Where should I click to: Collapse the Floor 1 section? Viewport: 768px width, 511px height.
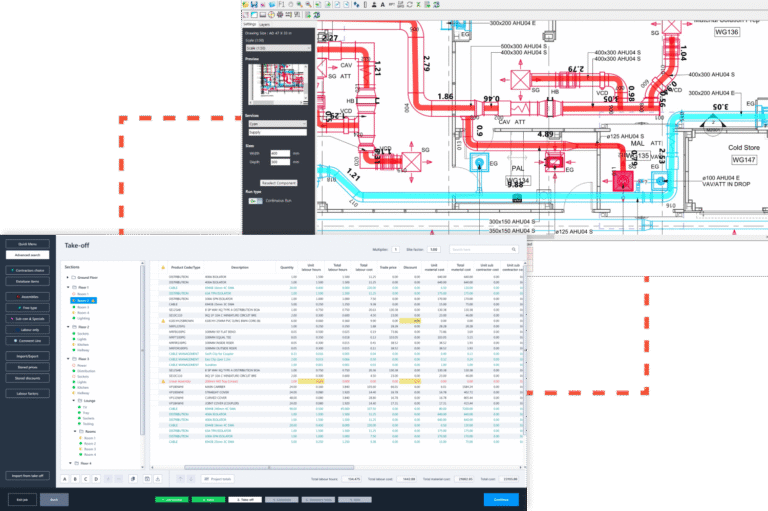pos(68,287)
